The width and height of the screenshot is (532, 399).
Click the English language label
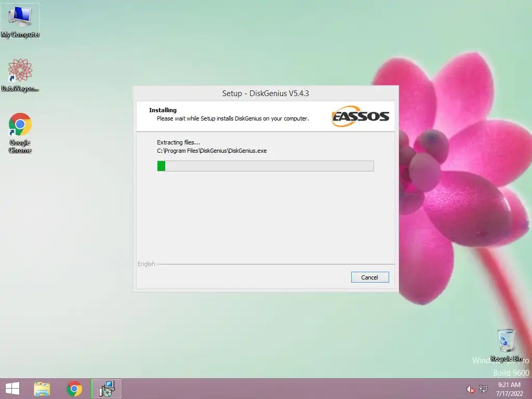tap(146, 264)
